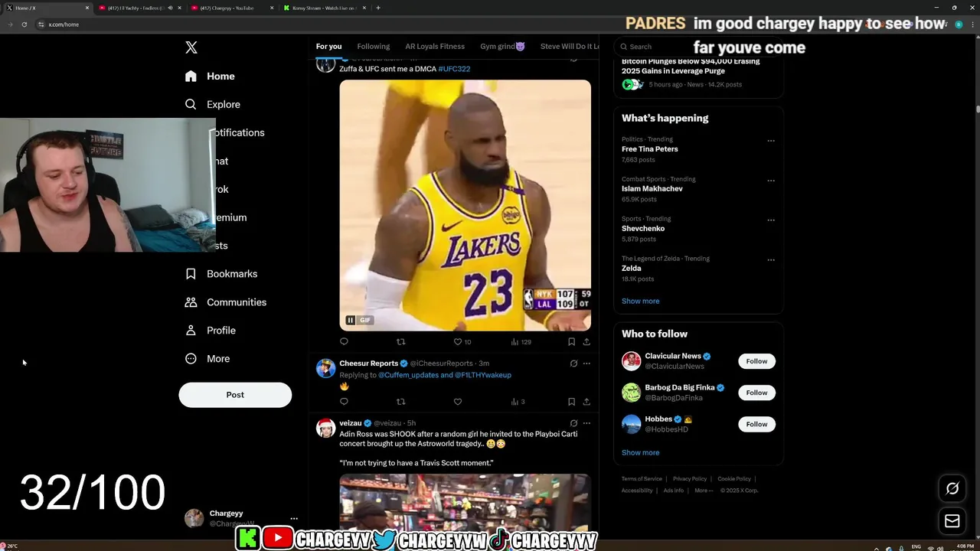
Task: Open options for Zelda trend
Action: [x=771, y=260]
